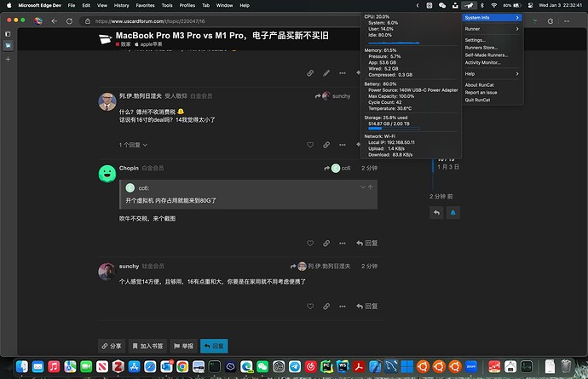
Task: Click the storage usage bar
Action: [394, 129]
